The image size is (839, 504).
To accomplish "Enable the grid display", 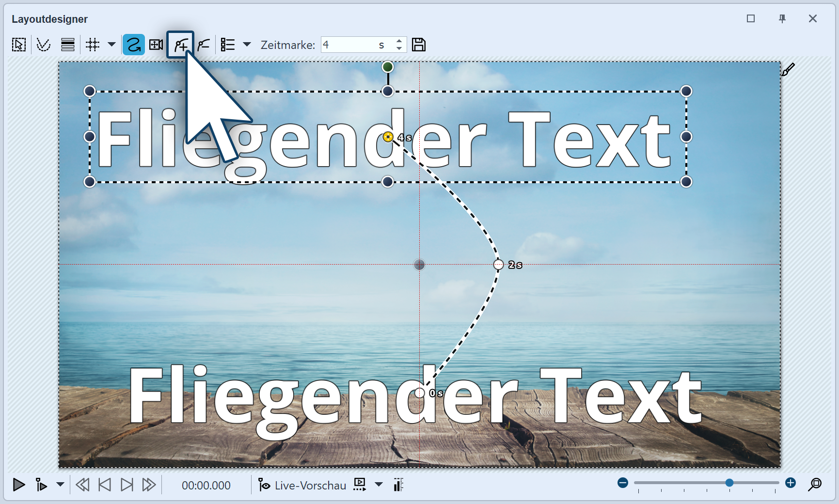I will (x=93, y=44).
